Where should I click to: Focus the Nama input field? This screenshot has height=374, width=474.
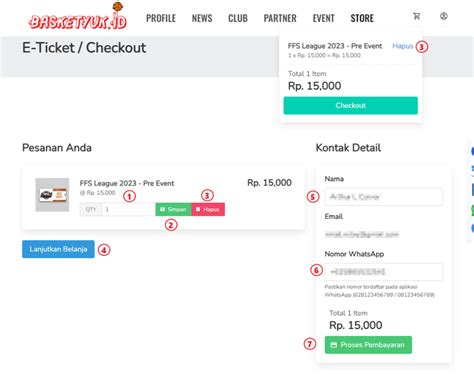coord(384,197)
